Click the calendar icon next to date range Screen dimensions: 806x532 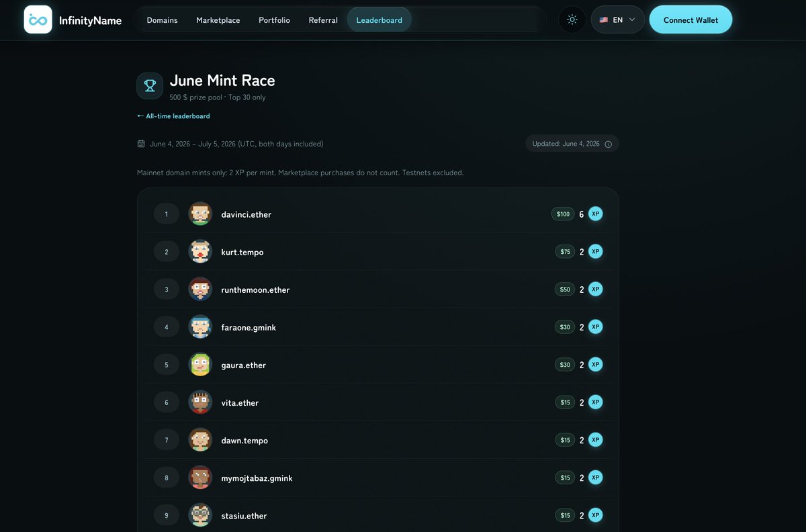(x=141, y=144)
